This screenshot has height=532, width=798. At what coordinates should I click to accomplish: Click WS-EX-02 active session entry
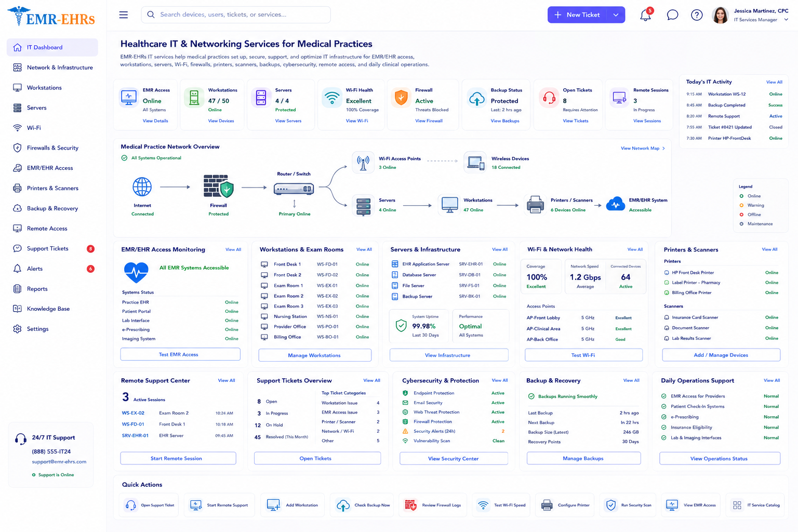tap(177, 413)
